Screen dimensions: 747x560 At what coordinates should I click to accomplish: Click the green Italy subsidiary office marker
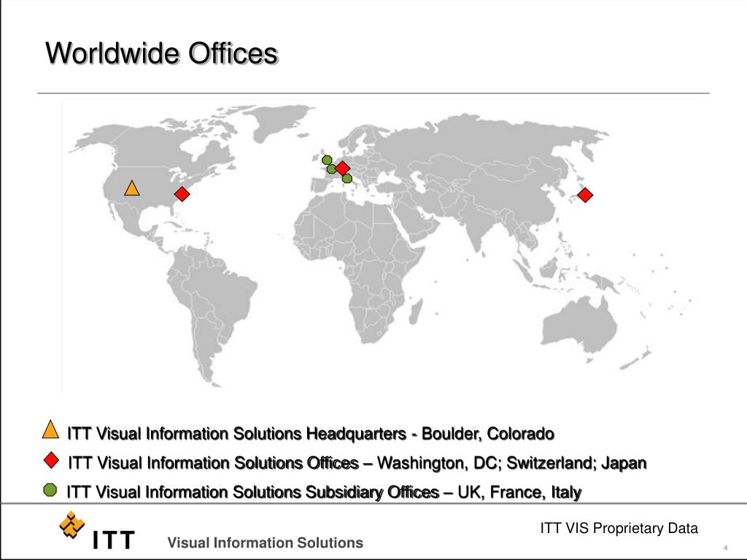click(x=347, y=179)
